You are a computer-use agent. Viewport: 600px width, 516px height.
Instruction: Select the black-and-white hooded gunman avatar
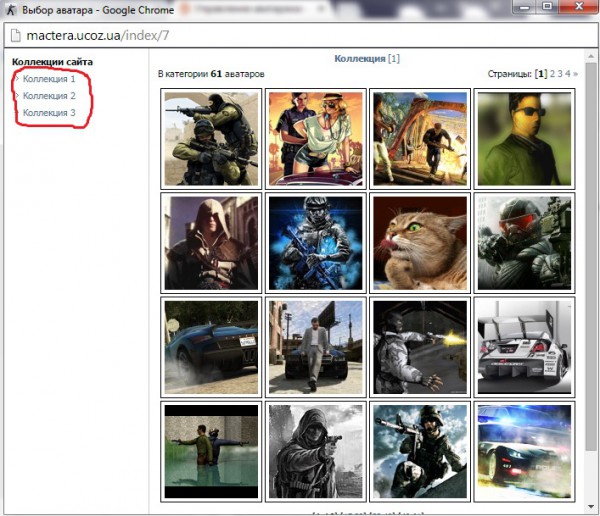tap(316, 452)
